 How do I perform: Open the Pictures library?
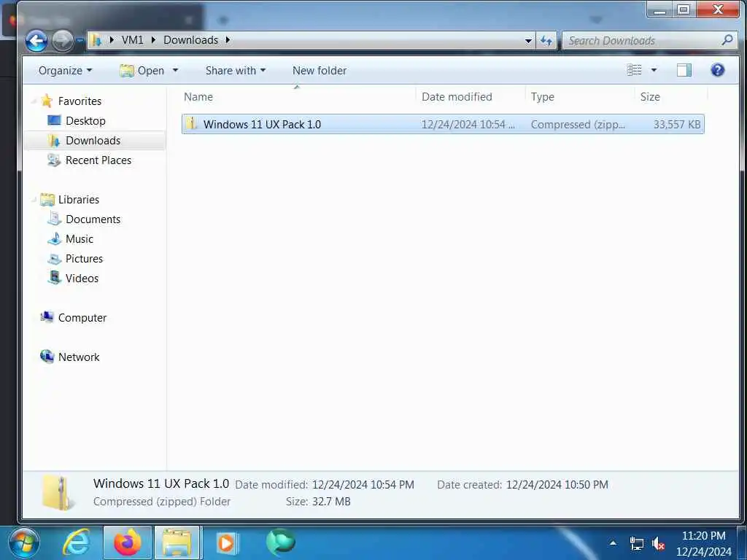click(x=84, y=259)
